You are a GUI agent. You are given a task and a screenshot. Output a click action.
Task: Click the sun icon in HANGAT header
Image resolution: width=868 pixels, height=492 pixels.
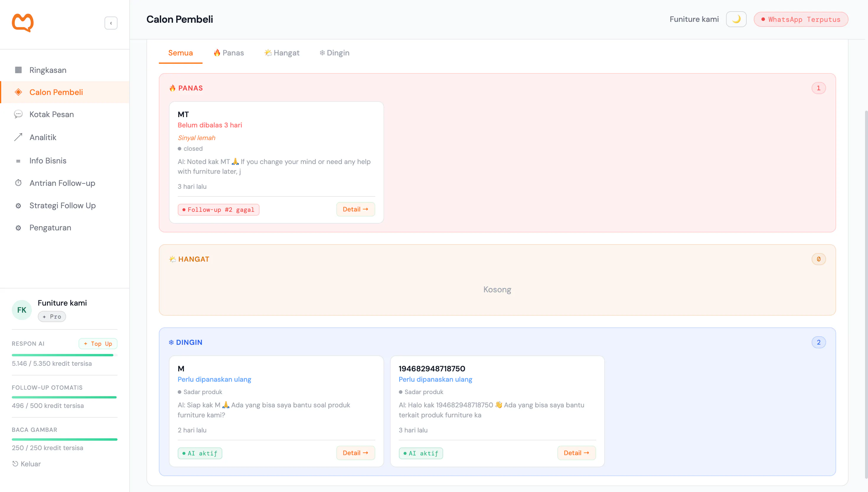pos(172,259)
